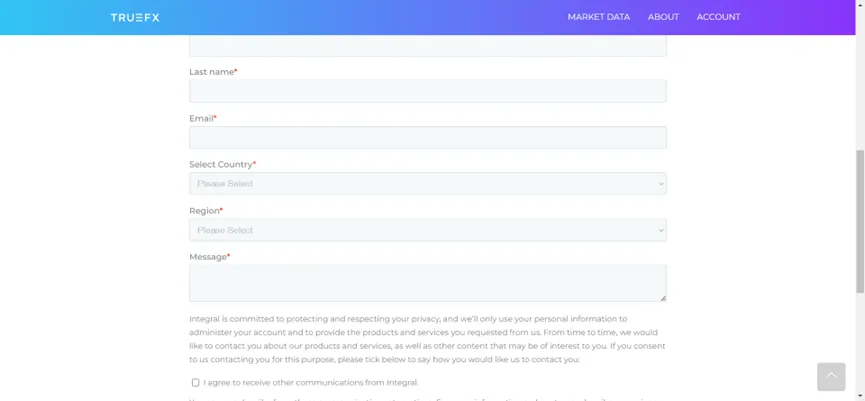The height and width of the screenshot is (401, 865).
Task: Click the Message field label
Action: point(210,257)
